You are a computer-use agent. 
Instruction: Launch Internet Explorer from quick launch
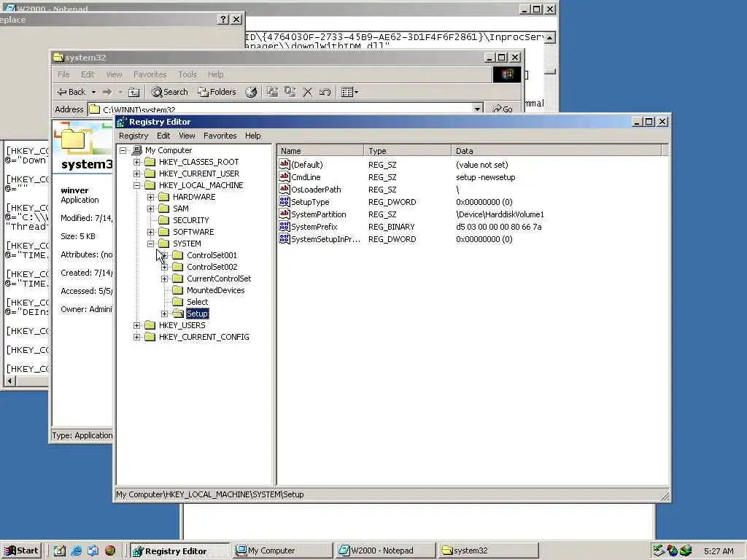(x=76, y=551)
